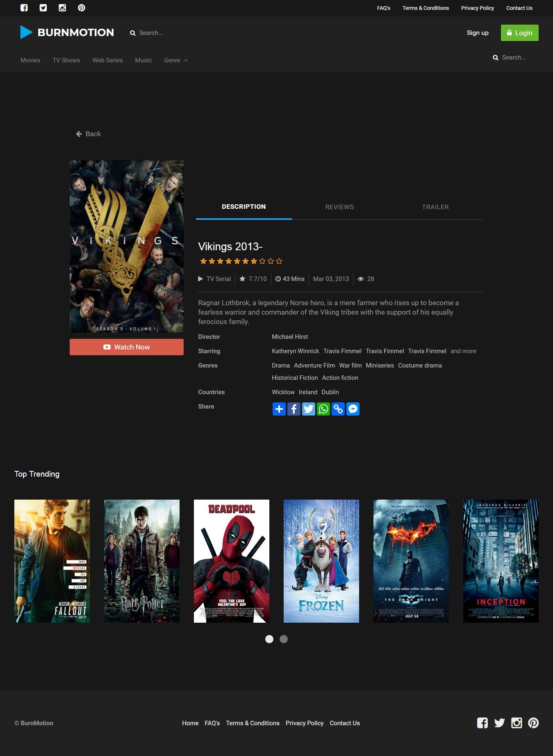Open Terms & Conditions in the top bar
Screen dimensions: 553x756
click(426, 8)
